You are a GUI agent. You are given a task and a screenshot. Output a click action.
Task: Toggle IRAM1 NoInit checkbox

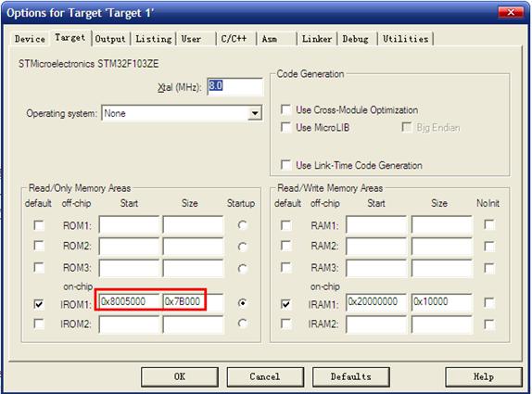(x=489, y=302)
